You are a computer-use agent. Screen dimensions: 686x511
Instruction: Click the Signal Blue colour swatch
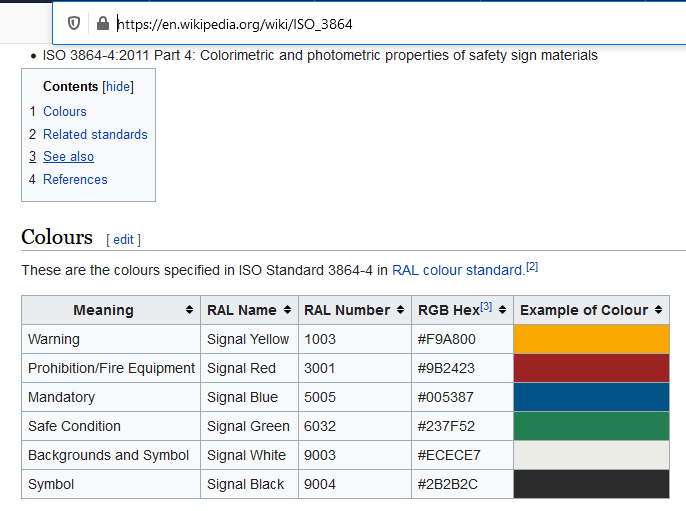[592, 397]
